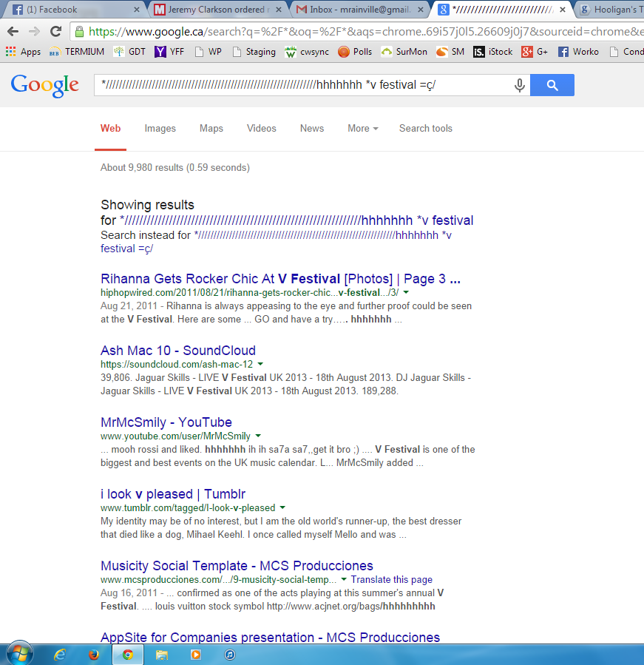Open the WP bookmark

pyautogui.click(x=208, y=52)
